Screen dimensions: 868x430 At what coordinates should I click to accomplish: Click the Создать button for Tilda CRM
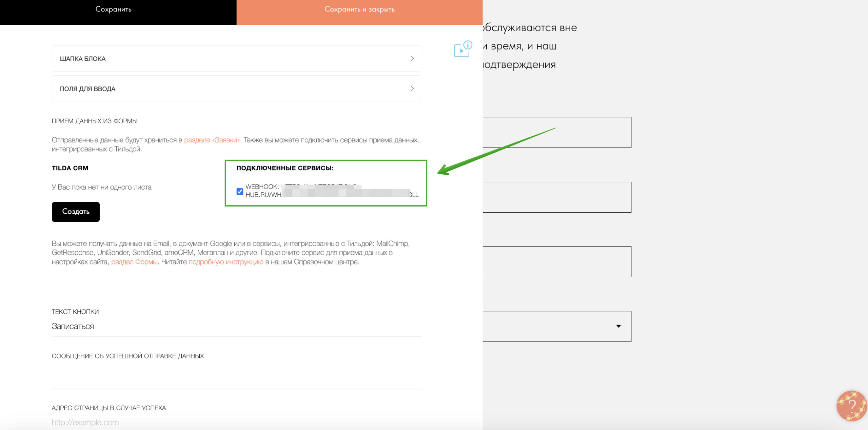[76, 212]
